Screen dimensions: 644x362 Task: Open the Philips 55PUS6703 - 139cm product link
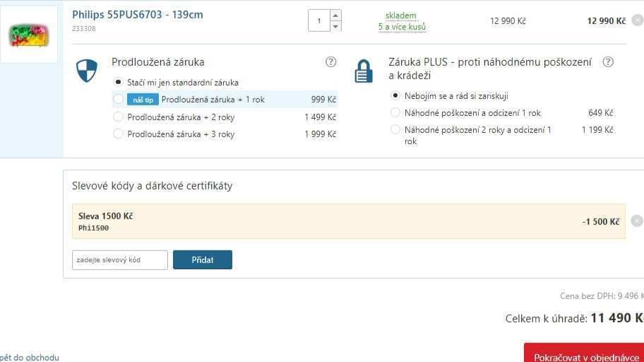click(138, 14)
